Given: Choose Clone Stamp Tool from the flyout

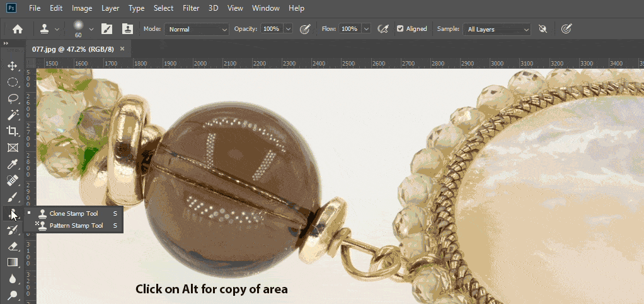Looking at the screenshot, I should click(74, 214).
